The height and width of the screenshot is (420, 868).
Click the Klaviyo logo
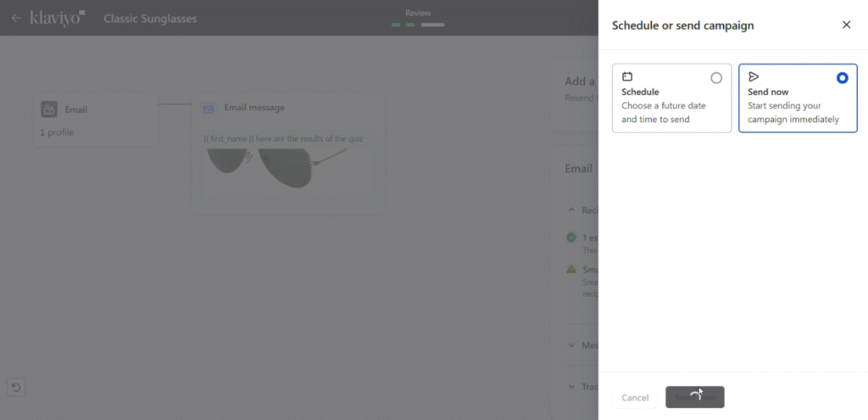(58, 18)
